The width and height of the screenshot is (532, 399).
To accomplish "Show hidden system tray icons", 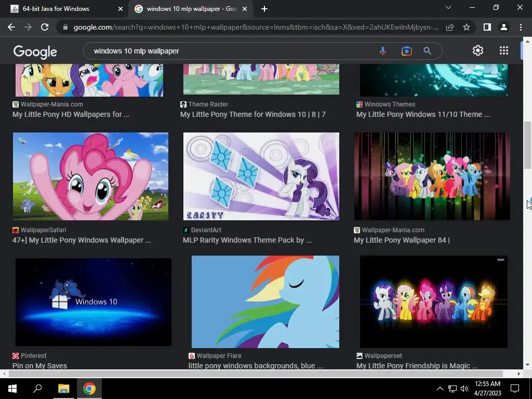I will coord(440,389).
